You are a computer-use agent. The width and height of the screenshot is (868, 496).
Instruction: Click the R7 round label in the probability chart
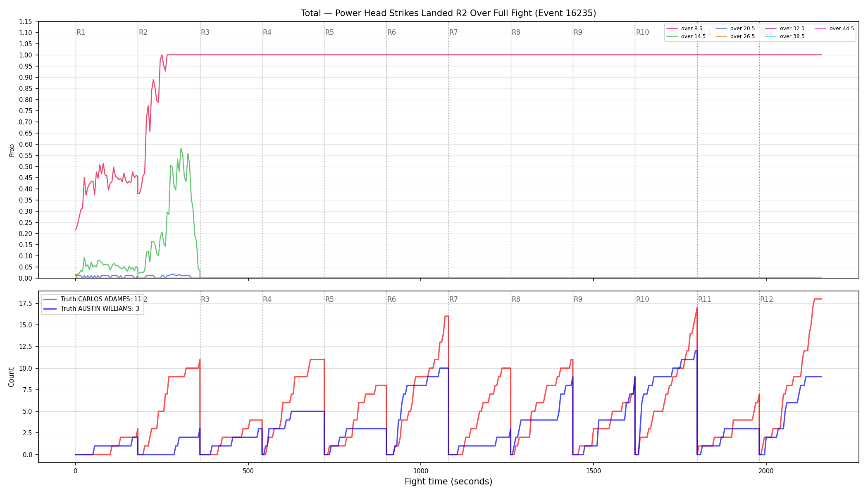coord(453,32)
